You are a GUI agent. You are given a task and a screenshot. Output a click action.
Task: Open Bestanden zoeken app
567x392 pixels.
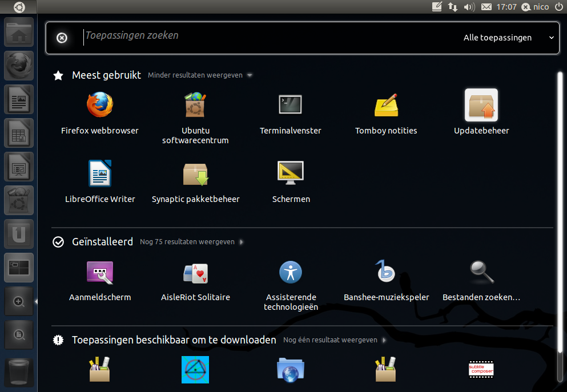482,272
